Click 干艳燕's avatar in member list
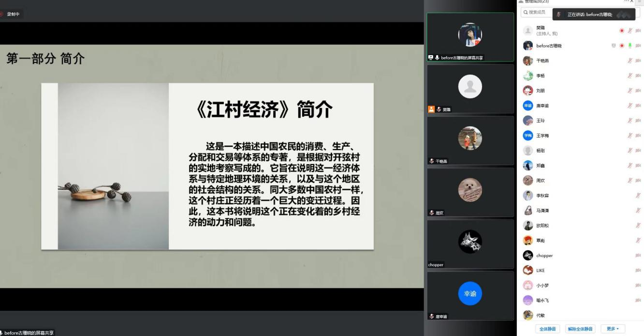 [x=528, y=61]
